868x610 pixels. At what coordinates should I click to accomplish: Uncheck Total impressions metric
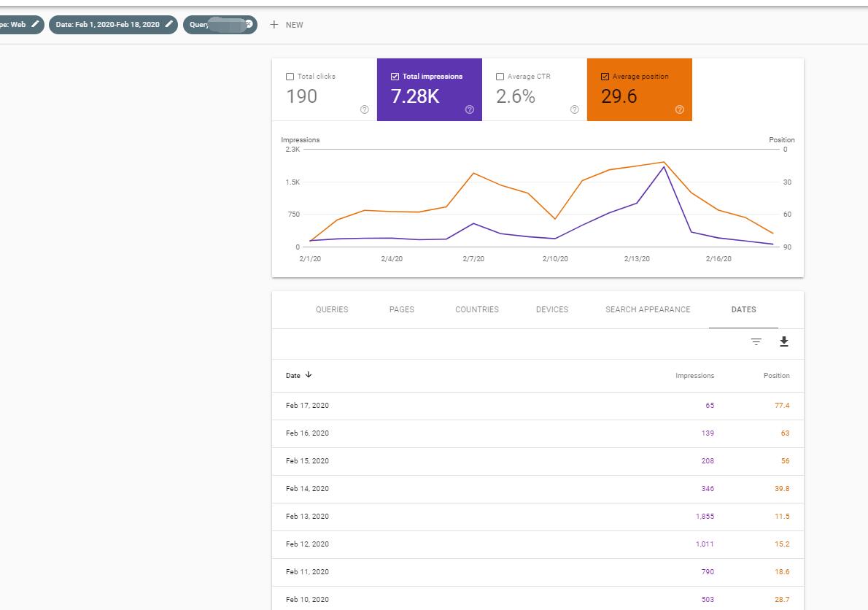click(395, 77)
